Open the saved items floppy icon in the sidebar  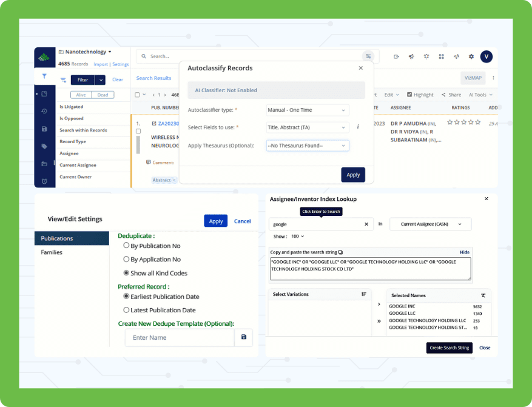tap(44, 129)
